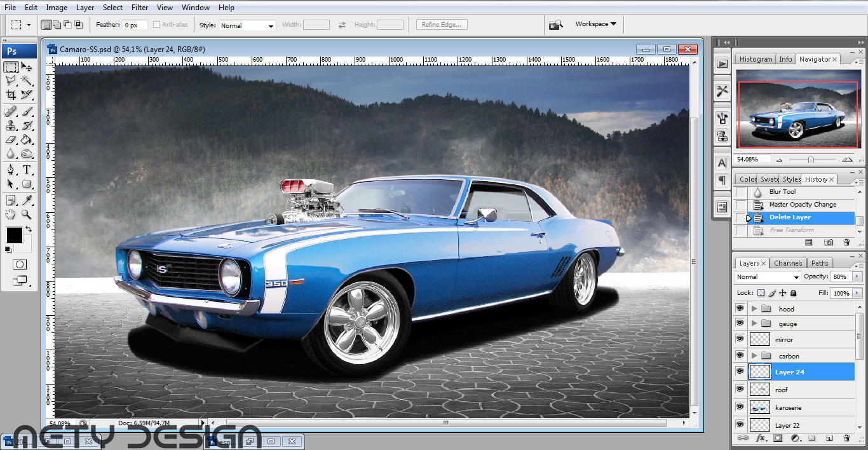Select the Clone Stamp tool
Image resolution: width=868 pixels, height=450 pixels.
[x=11, y=126]
